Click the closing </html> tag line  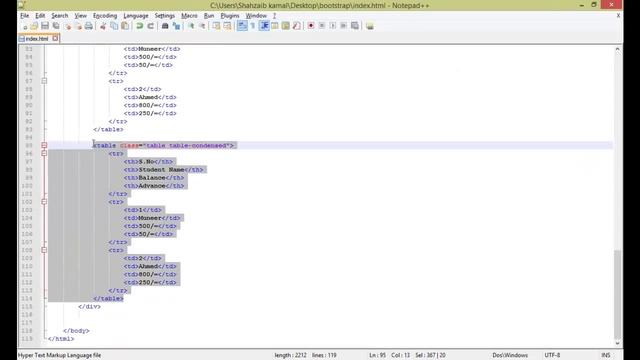[61, 339]
